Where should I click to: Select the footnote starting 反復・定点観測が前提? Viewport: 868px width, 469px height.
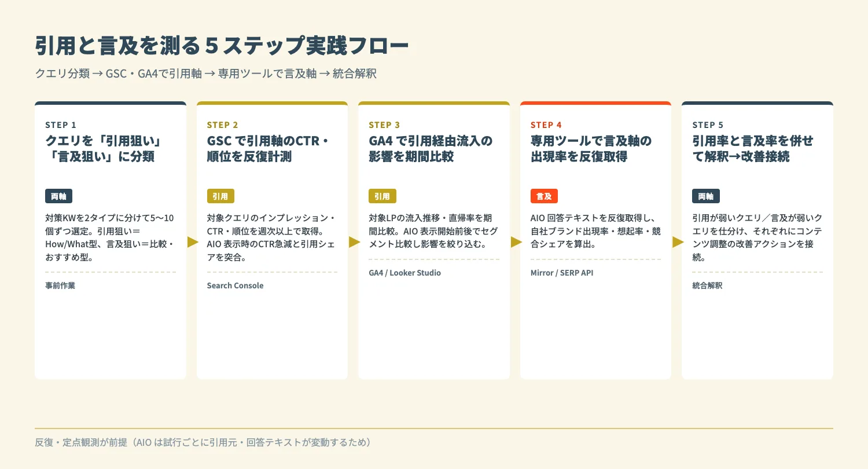click(203, 443)
